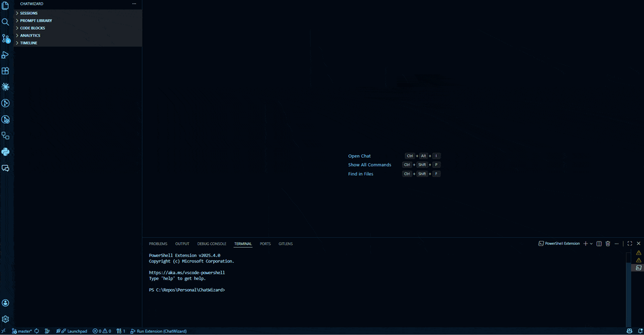The width and height of the screenshot is (644, 335).
Task: Click the synchronize changes icon beside master
Action: click(37, 332)
